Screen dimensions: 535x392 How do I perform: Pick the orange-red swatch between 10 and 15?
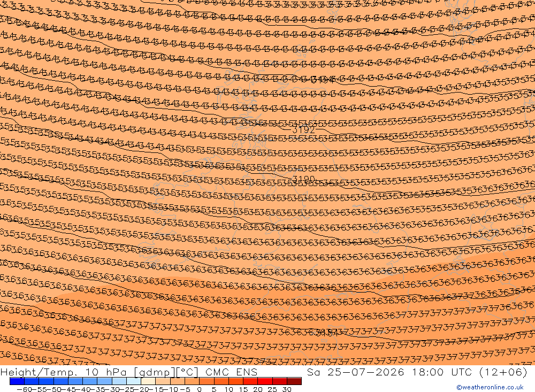236,381
